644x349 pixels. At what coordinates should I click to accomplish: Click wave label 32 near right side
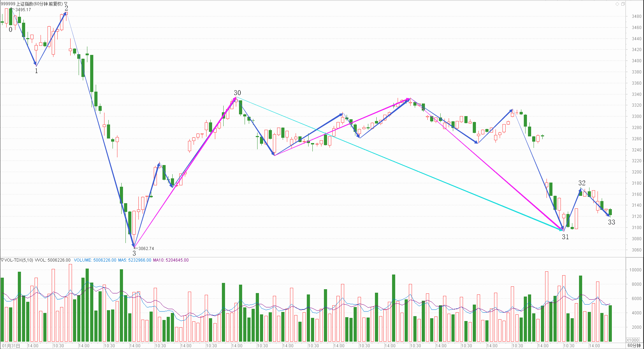click(x=582, y=183)
